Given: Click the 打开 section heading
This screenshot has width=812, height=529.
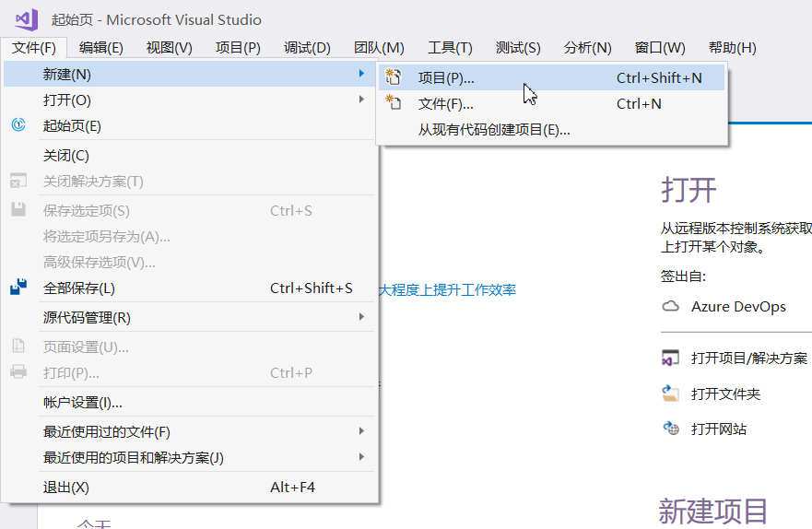Looking at the screenshot, I should (x=688, y=190).
